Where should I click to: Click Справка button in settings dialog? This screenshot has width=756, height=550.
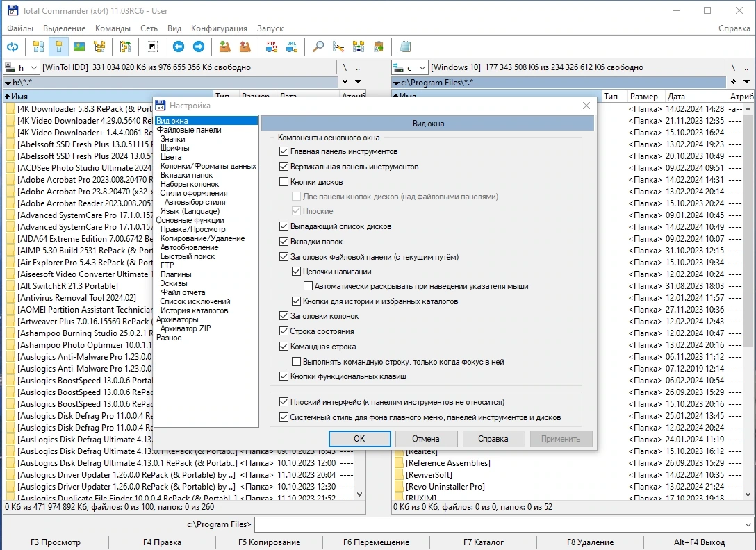[x=493, y=439]
